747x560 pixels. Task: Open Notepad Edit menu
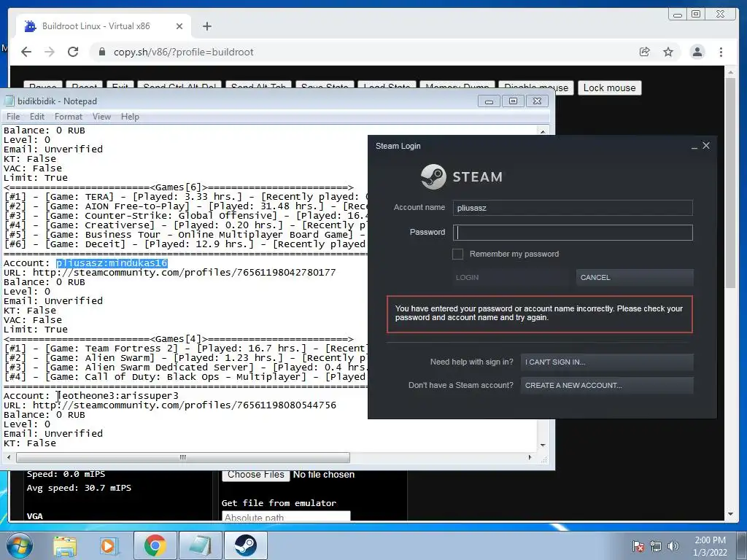pyautogui.click(x=36, y=117)
